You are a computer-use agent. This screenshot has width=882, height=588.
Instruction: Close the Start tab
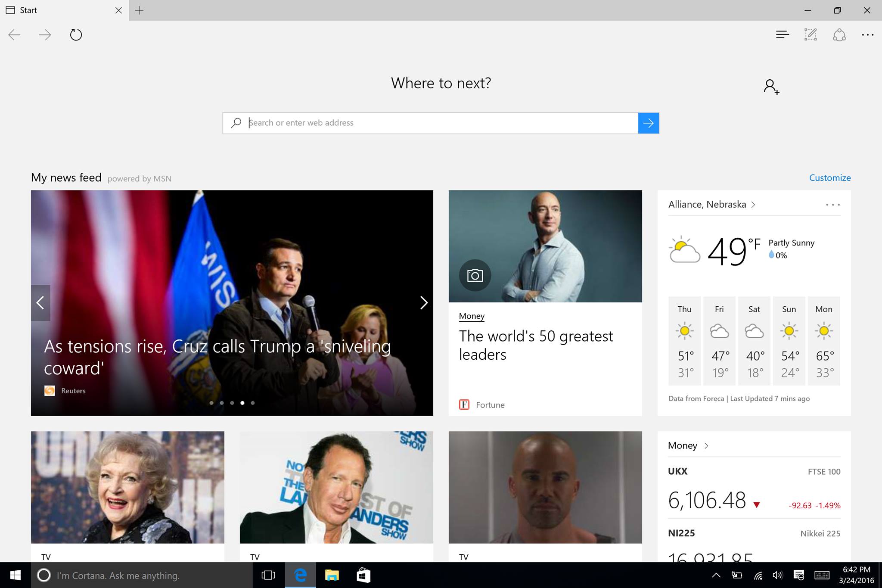click(118, 10)
